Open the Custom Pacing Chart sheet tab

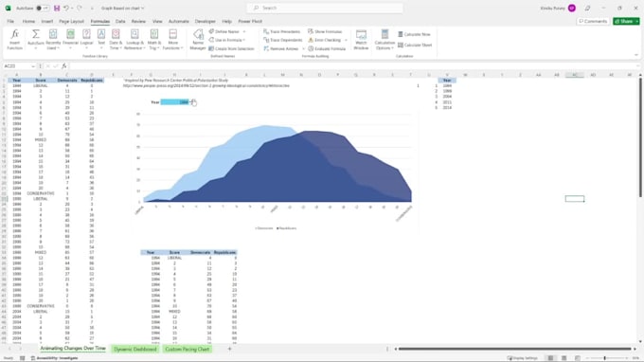pos(187,350)
